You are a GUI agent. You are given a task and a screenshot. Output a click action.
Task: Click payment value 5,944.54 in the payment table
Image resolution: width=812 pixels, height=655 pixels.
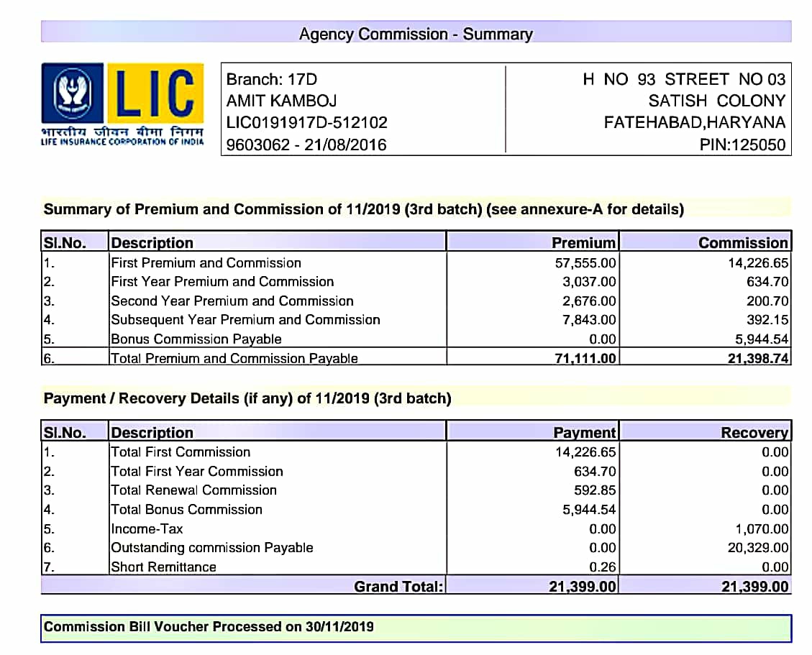[589, 510]
